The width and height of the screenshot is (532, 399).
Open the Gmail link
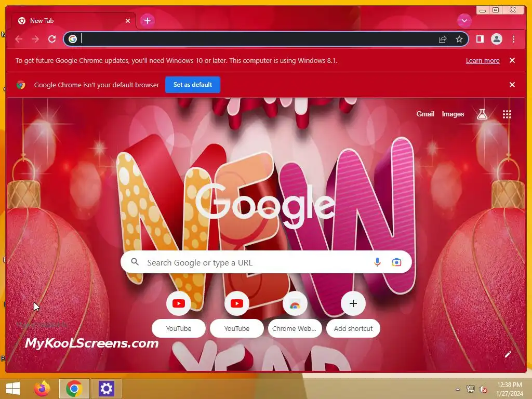coord(425,114)
